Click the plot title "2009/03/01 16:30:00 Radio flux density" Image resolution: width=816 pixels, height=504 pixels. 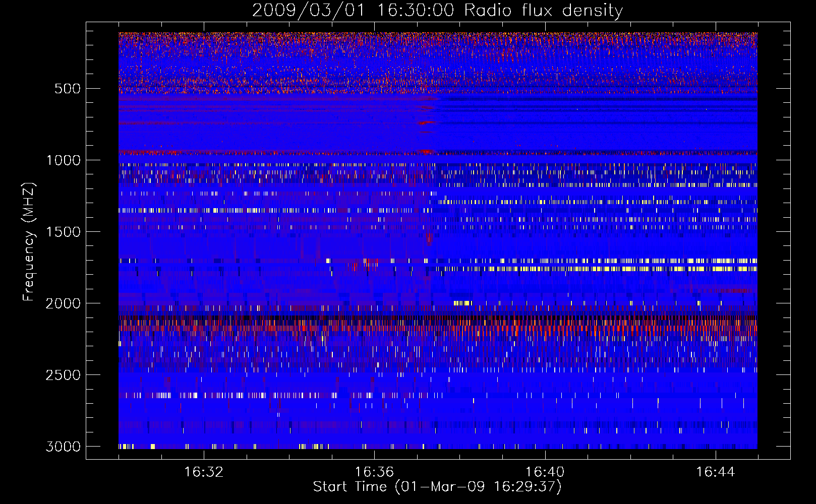[437, 11]
